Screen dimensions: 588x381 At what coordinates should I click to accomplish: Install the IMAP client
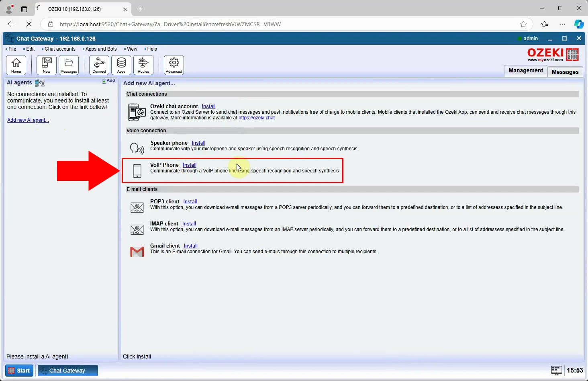tap(189, 224)
